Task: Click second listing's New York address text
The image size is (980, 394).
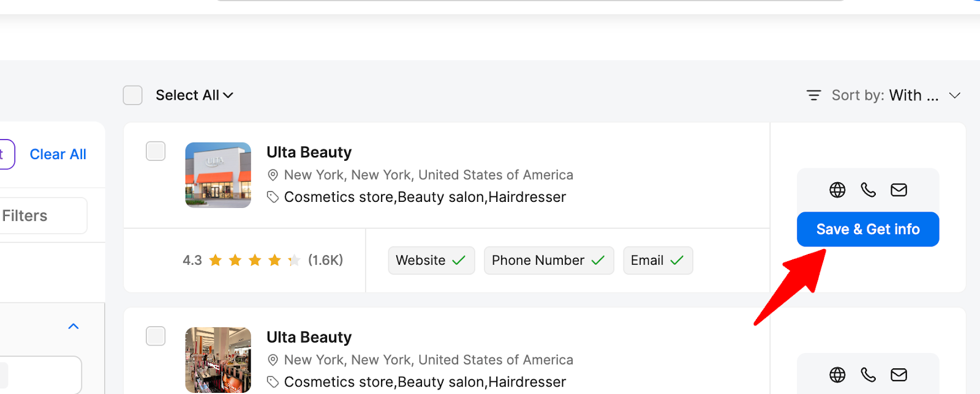Action: 429,360
